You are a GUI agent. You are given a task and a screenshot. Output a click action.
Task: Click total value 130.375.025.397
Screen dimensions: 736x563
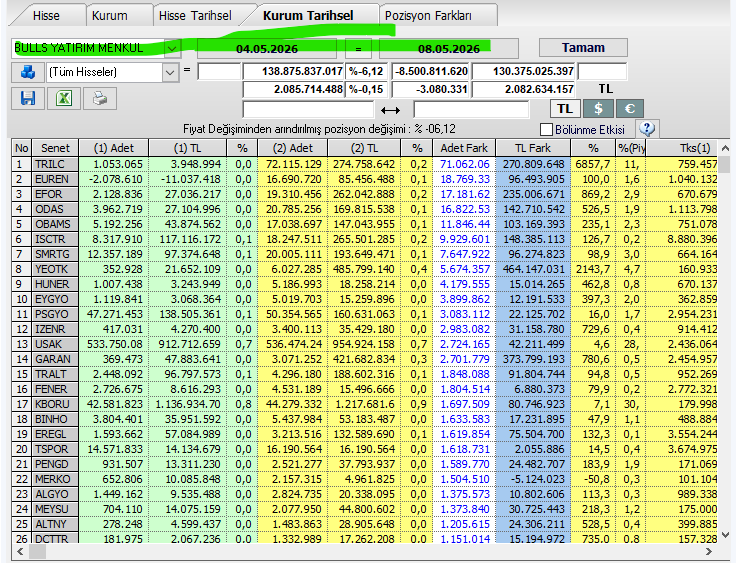[524, 71]
